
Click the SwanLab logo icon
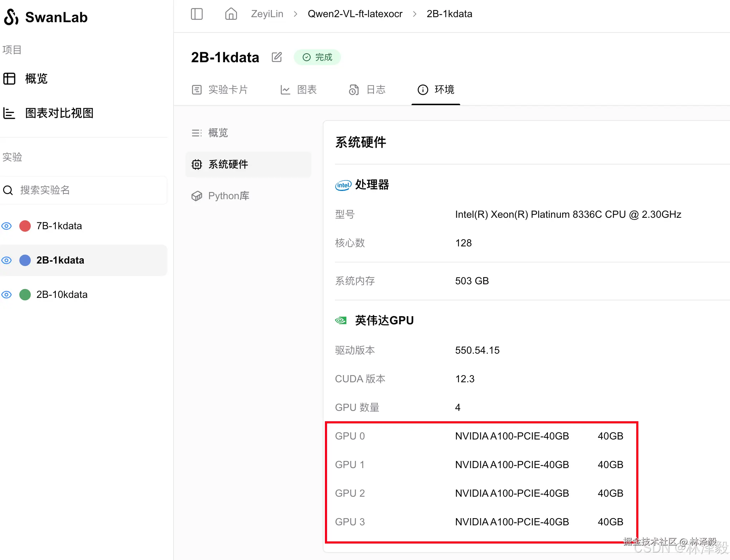click(x=10, y=17)
